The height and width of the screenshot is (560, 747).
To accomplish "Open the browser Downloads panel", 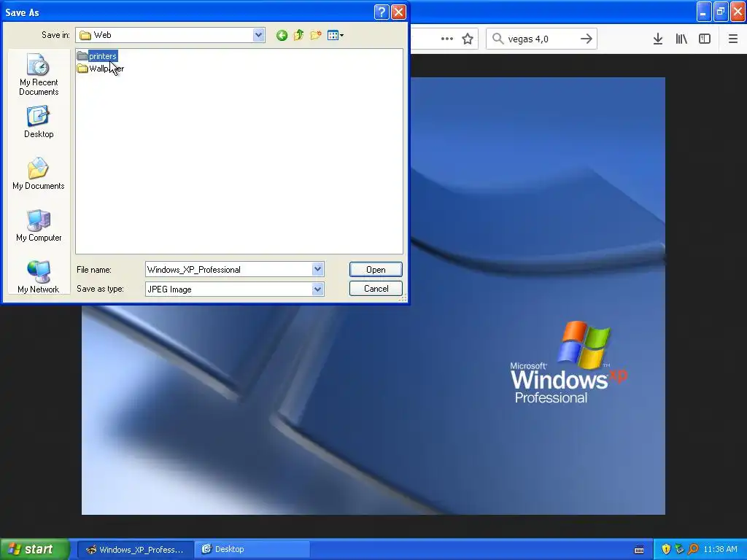I will 658,39.
